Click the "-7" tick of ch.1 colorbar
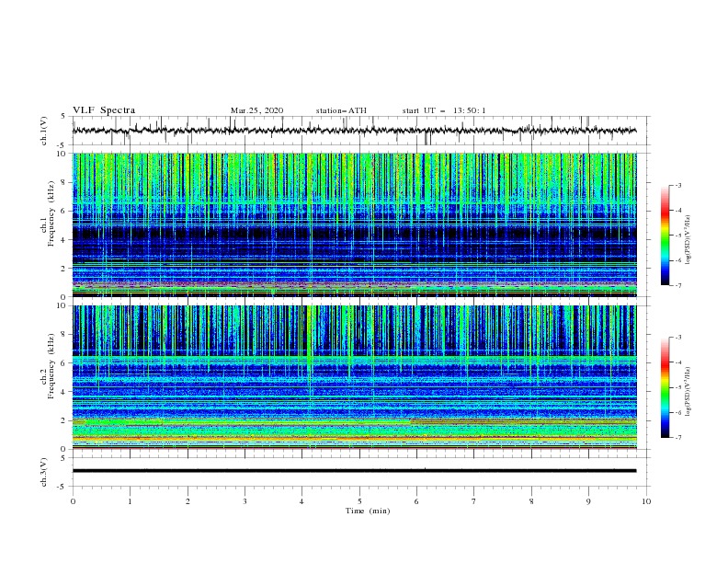The height and width of the screenshot is (563, 728). [677, 285]
